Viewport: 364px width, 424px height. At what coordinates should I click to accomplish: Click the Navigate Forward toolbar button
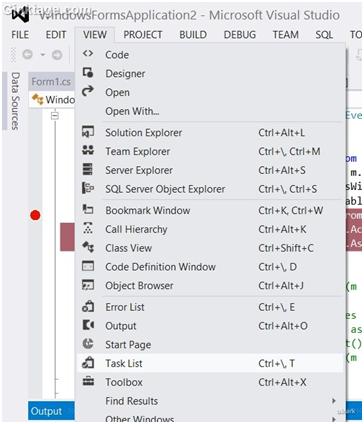coord(57,54)
